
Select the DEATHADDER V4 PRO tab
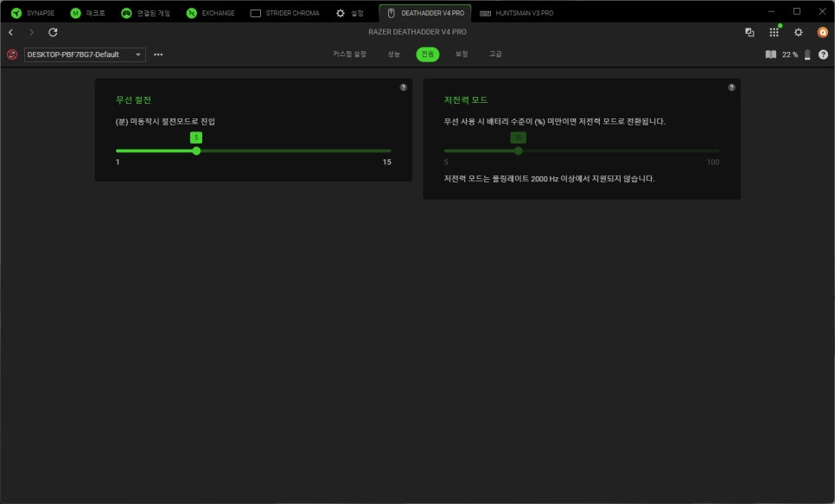pos(425,13)
